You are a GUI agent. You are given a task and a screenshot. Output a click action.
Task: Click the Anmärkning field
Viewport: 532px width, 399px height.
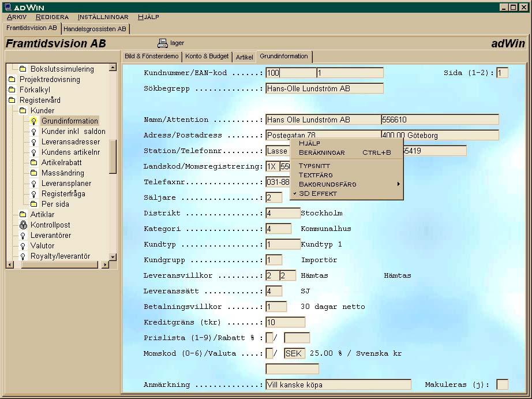(338, 385)
